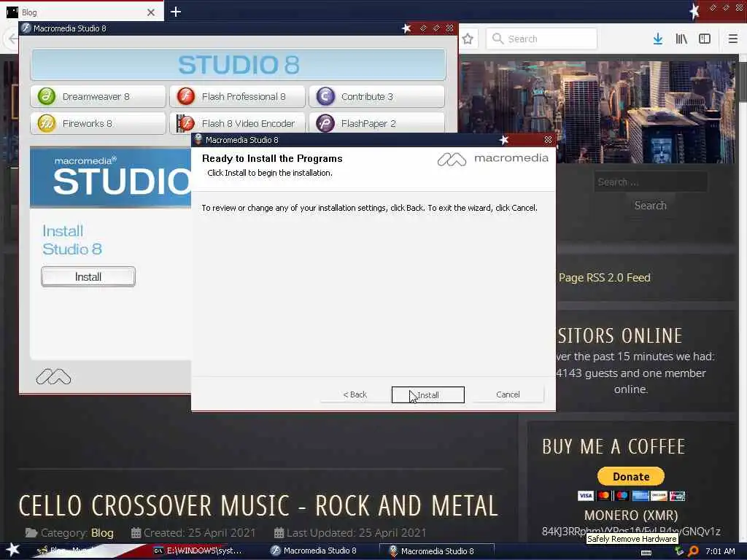
Task: Click Install in the Ready to Install dialog
Action: pyautogui.click(x=427, y=394)
